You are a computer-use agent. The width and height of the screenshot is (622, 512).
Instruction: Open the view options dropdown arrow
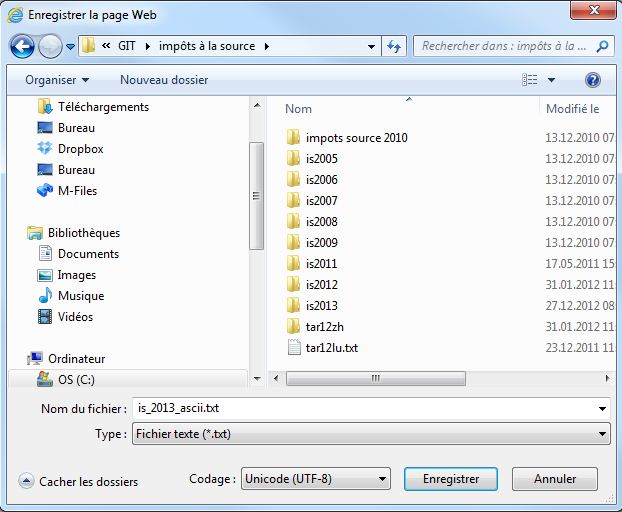point(551,80)
